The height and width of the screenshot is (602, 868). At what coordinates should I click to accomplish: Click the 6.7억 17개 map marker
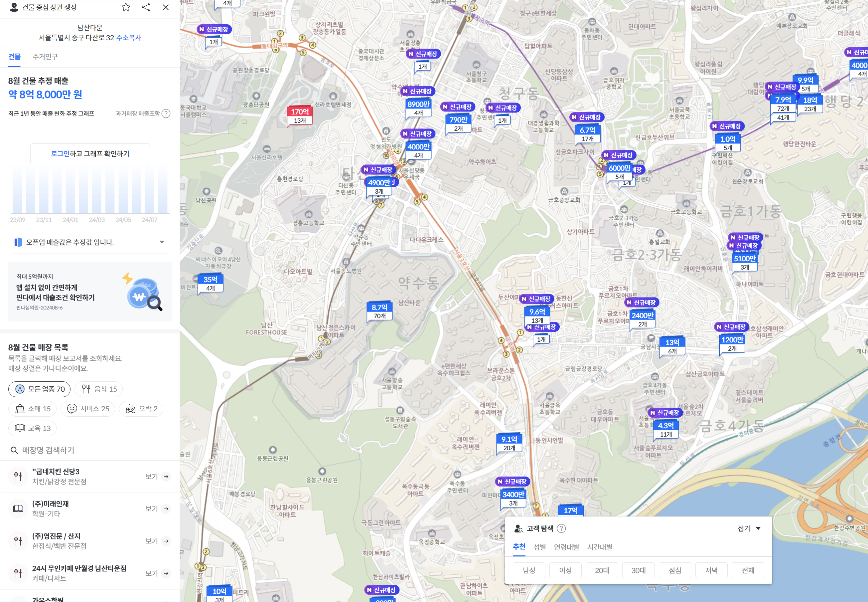[588, 134]
